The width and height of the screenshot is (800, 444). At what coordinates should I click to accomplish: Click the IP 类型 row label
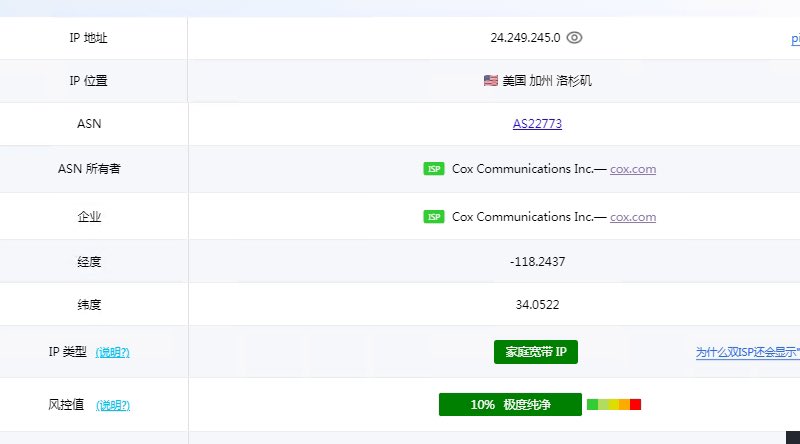coord(67,352)
